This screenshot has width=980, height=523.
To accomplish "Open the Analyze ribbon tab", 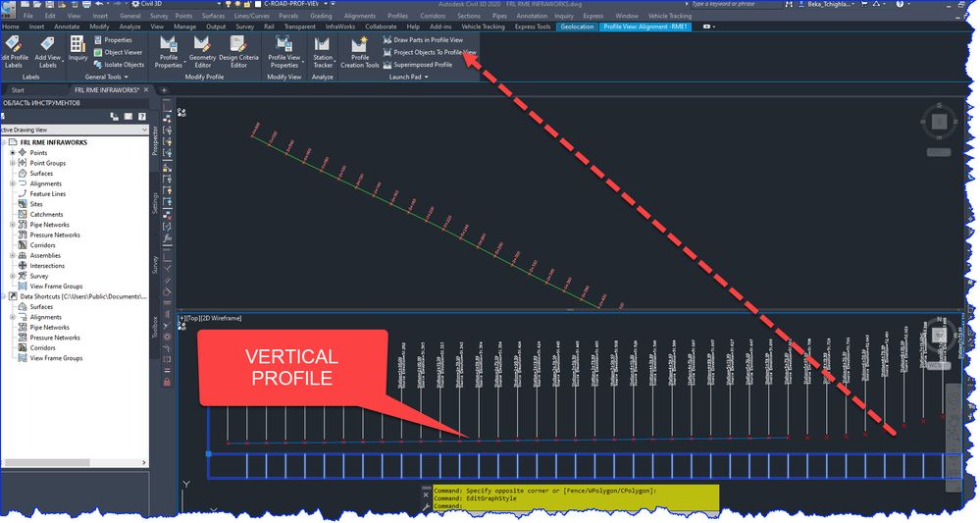I will tap(130, 26).
